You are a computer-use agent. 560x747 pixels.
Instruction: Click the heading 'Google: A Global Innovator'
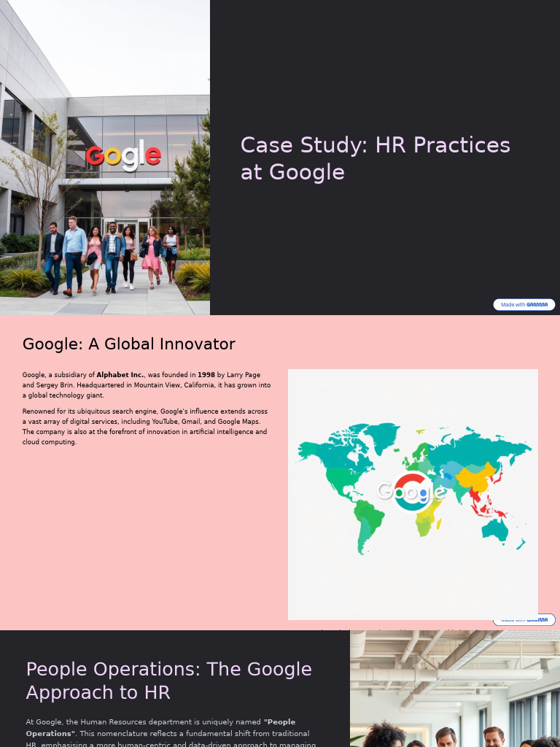(x=129, y=344)
